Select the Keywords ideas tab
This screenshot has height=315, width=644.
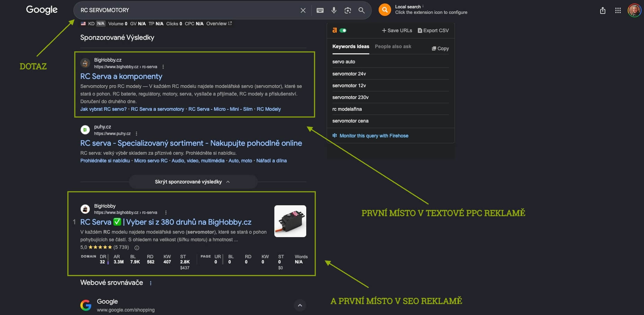(x=351, y=46)
